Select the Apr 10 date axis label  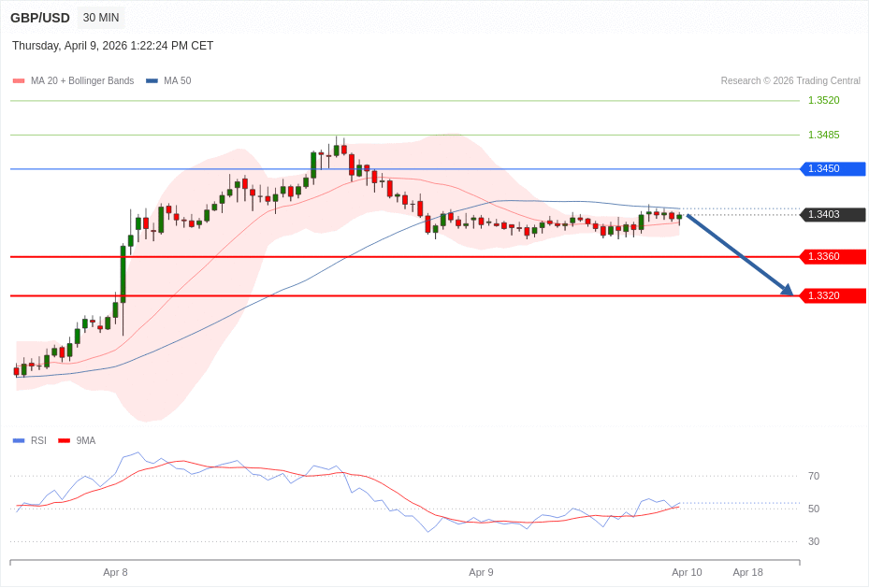(x=687, y=572)
